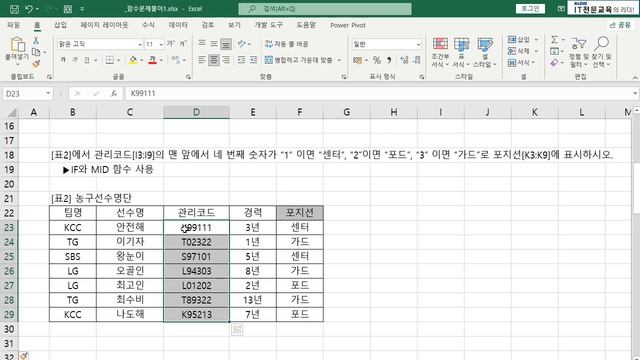Open the font size dropdown showing 11
The image size is (640, 360).
coord(161,44)
